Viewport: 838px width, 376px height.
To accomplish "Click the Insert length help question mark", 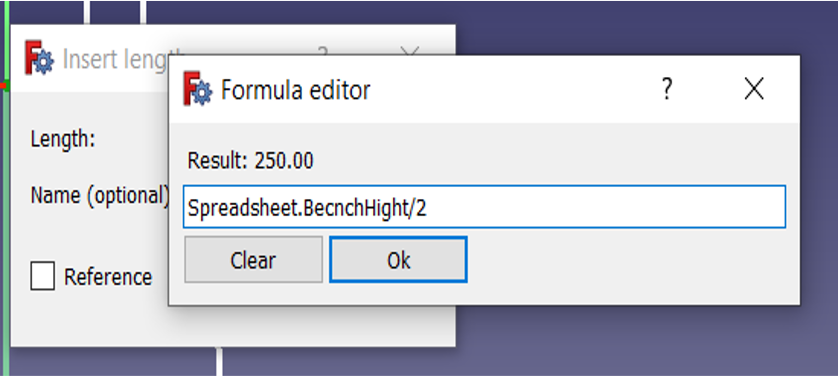I will (322, 51).
